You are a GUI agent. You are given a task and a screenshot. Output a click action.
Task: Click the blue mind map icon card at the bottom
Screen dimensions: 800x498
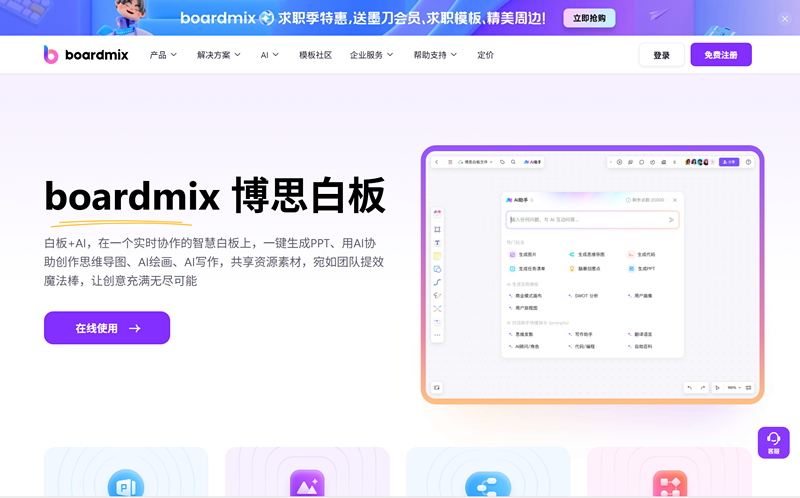(x=488, y=471)
